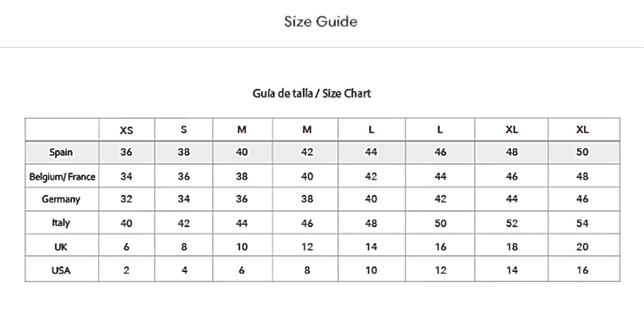Select the S column header
The height and width of the screenshot is (313, 644).
click(183, 130)
